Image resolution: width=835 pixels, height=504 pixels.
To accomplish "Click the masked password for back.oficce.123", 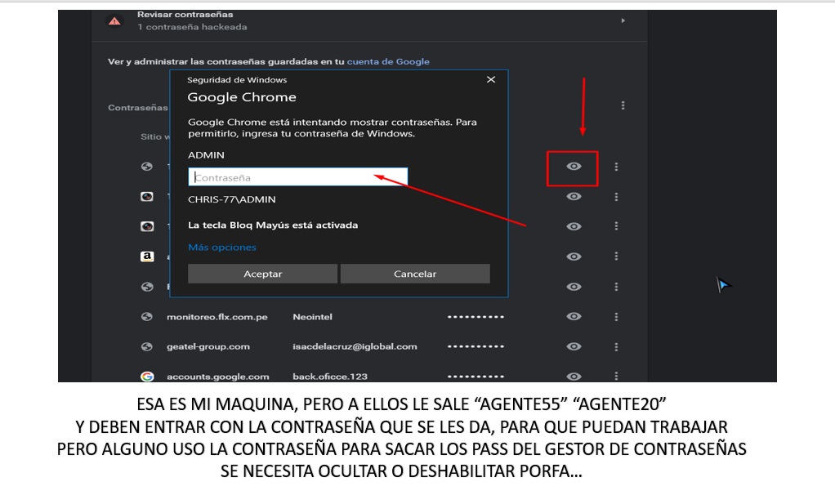I will coord(476,377).
